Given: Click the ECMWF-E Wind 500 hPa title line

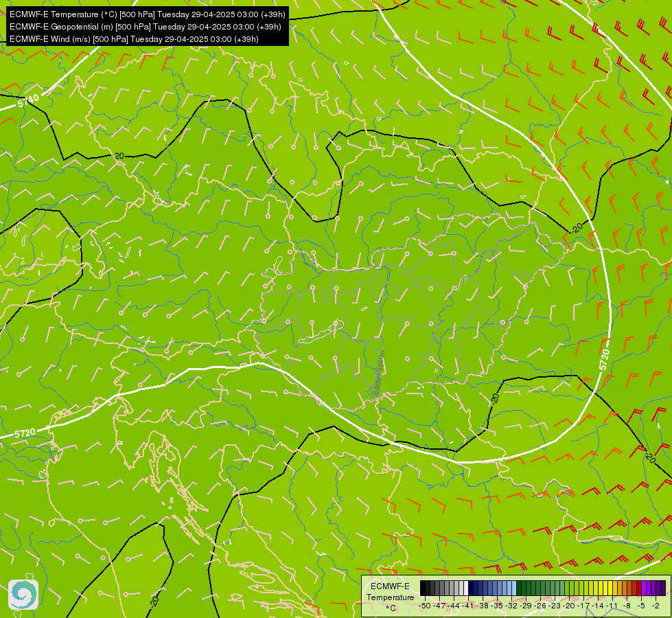Looking at the screenshot, I should 134,39.
